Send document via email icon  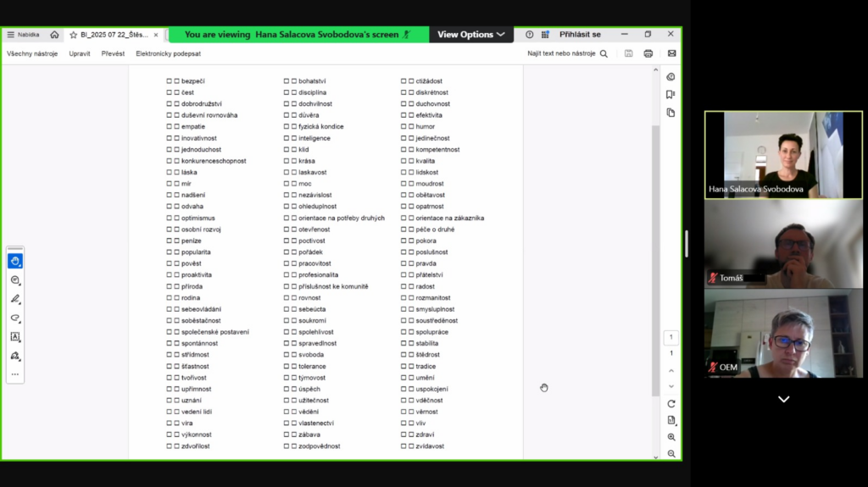[x=671, y=53]
